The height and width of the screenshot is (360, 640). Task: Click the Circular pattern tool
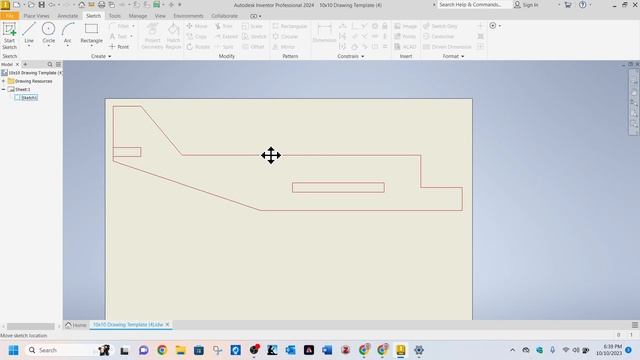pyautogui.click(x=285, y=37)
